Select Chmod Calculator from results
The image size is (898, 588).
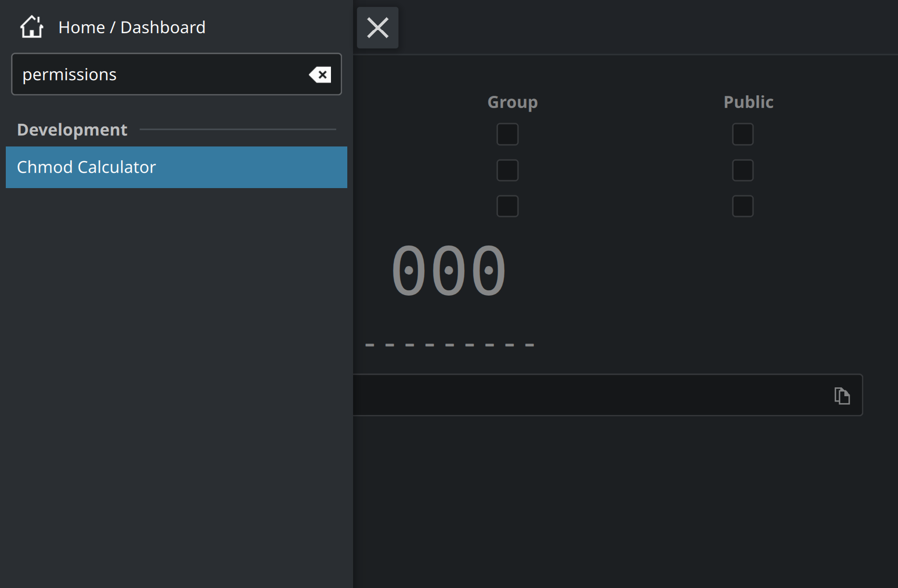coord(177,167)
